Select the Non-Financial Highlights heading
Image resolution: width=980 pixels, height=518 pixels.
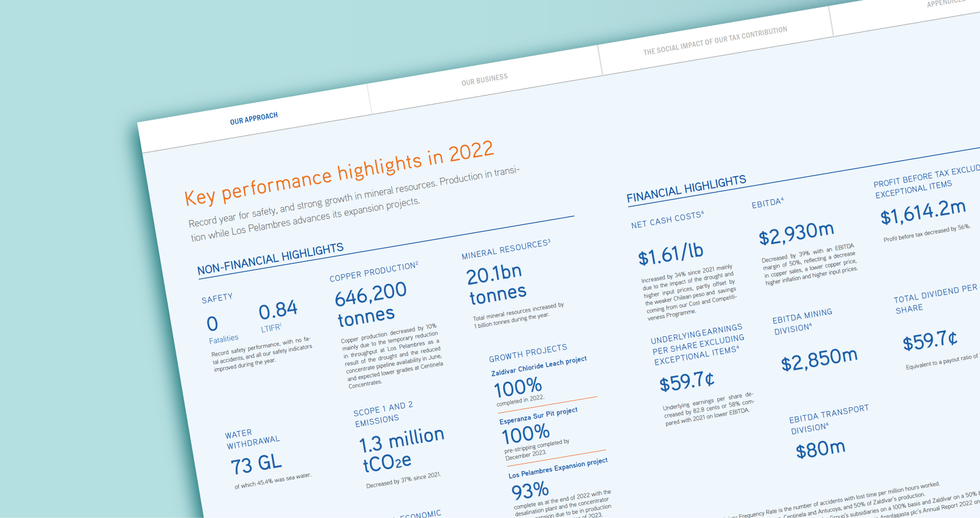coord(270,259)
